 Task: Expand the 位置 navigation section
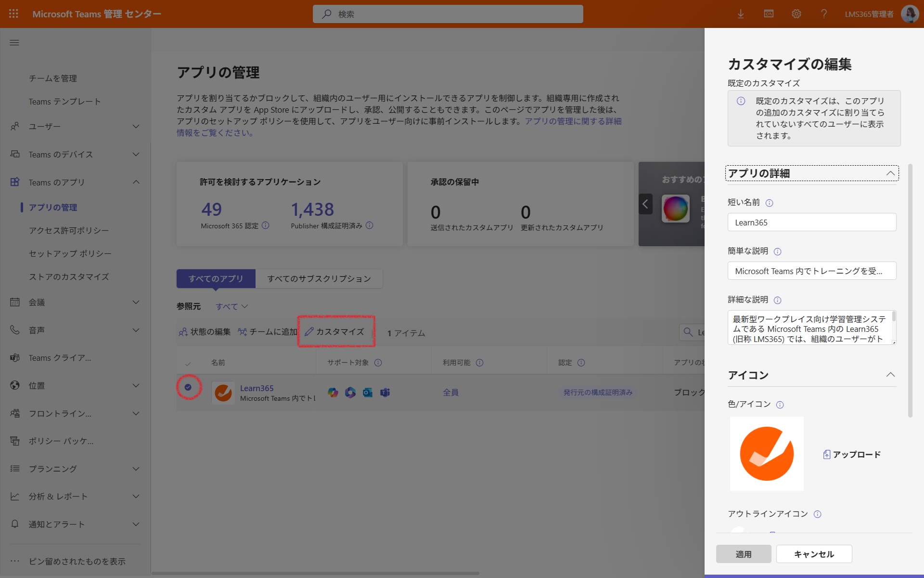(136, 386)
